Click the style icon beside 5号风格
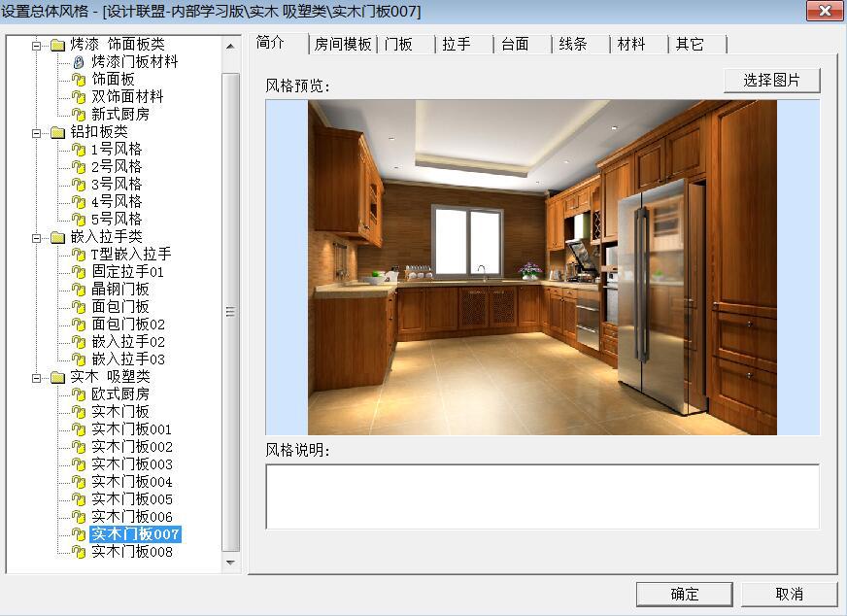847x616 pixels. pos(79,220)
